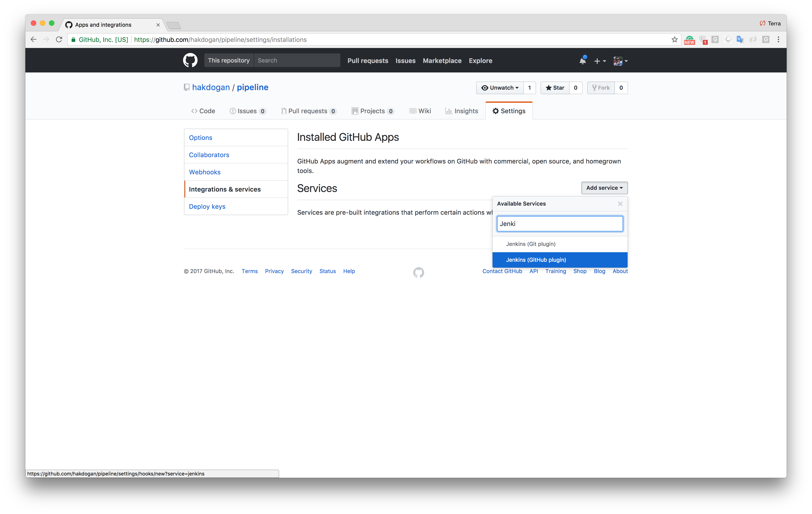
Task: Expand the Unwatch dropdown
Action: [x=500, y=88]
